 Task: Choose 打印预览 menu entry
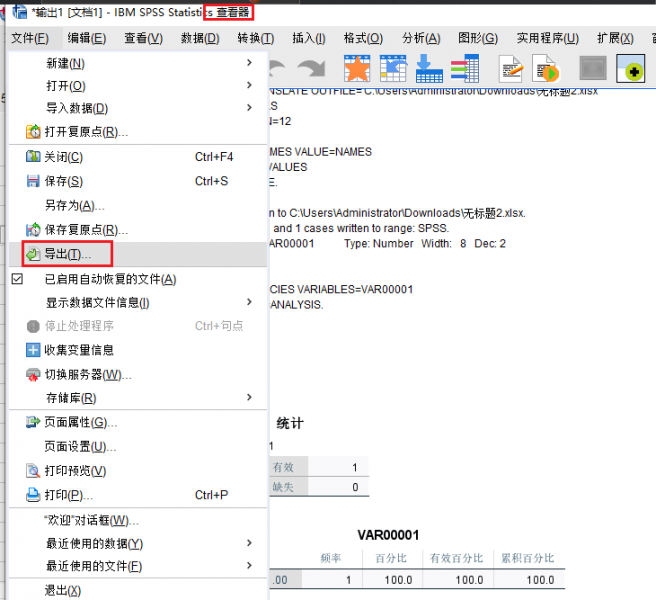tap(75, 471)
